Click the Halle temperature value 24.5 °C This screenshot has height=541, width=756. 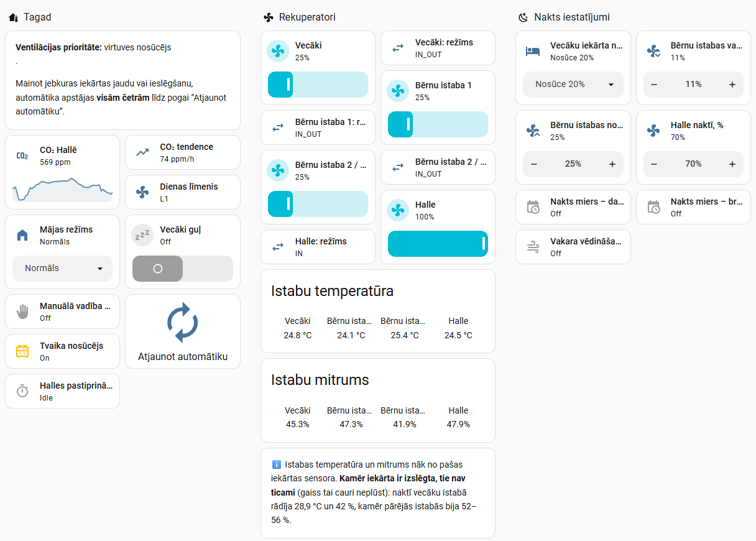(458, 335)
